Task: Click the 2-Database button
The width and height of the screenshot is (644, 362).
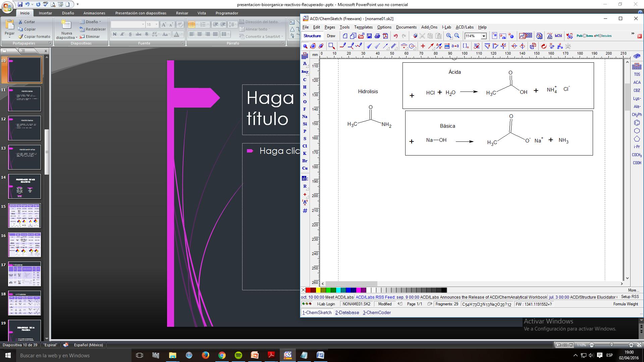Action: 347,312
